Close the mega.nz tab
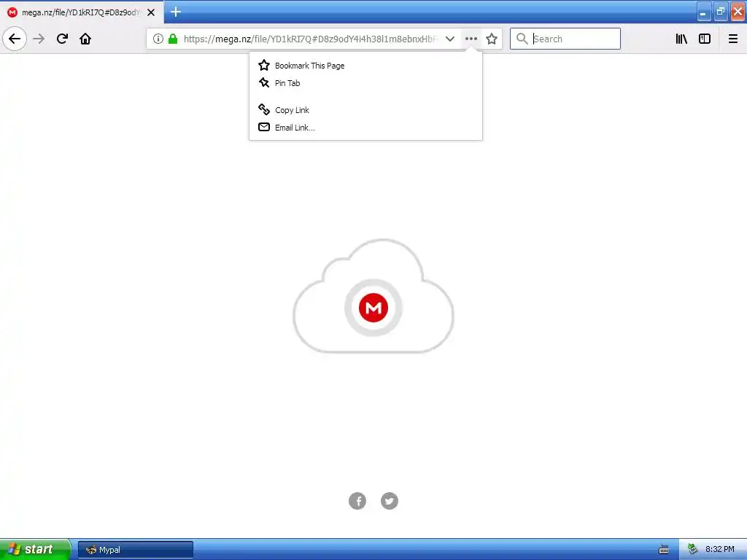The height and width of the screenshot is (560, 747). click(151, 12)
